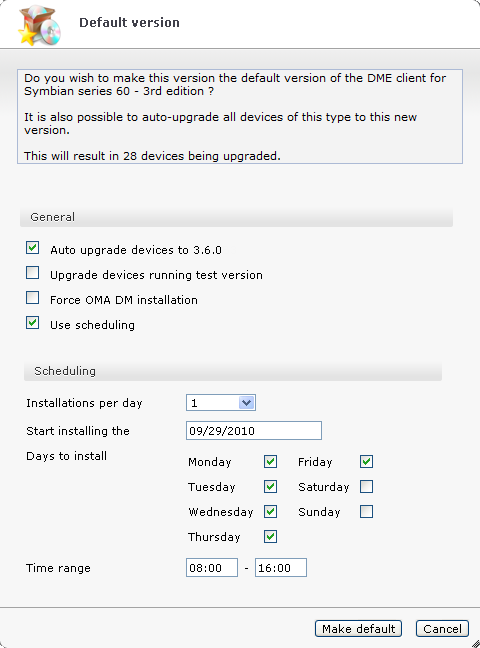Click the Make default button
The height and width of the screenshot is (648, 480).
358,629
